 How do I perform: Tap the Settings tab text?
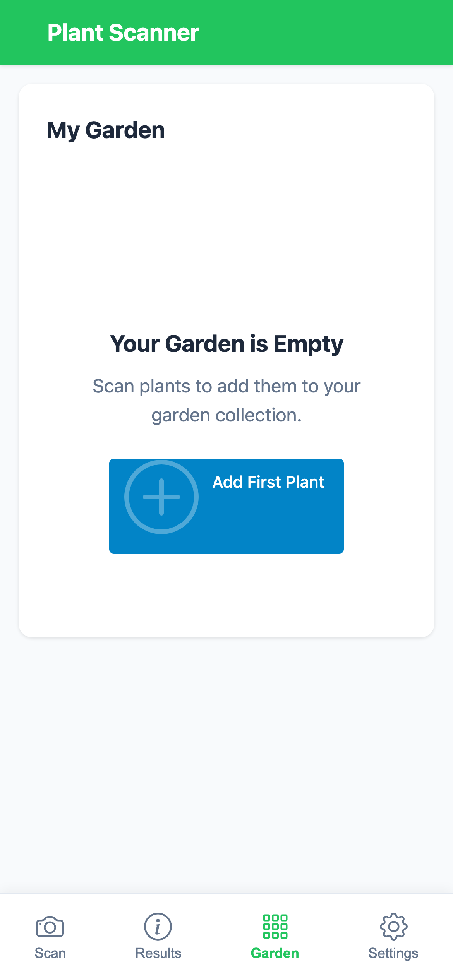point(393,953)
